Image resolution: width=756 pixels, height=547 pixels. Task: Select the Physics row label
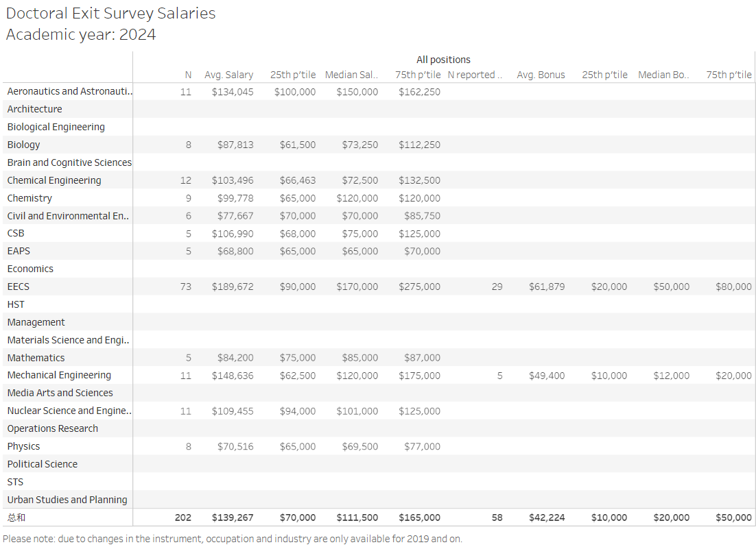pyautogui.click(x=23, y=446)
